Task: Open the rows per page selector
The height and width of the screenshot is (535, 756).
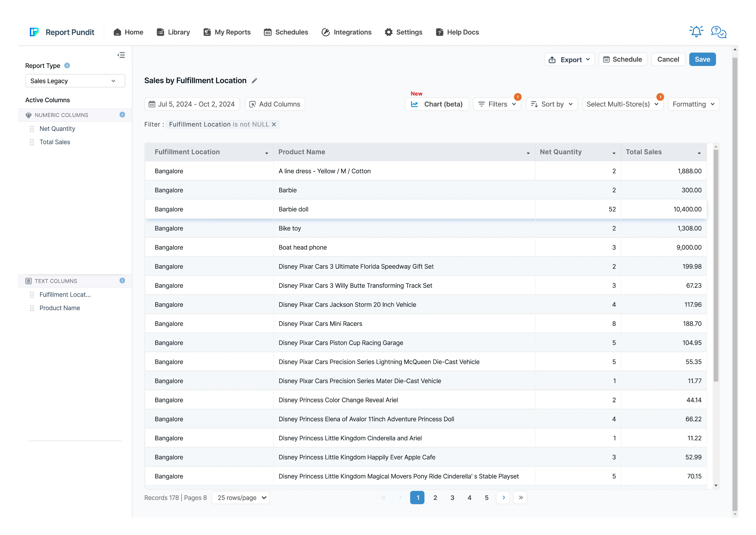Action: point(241,497)
